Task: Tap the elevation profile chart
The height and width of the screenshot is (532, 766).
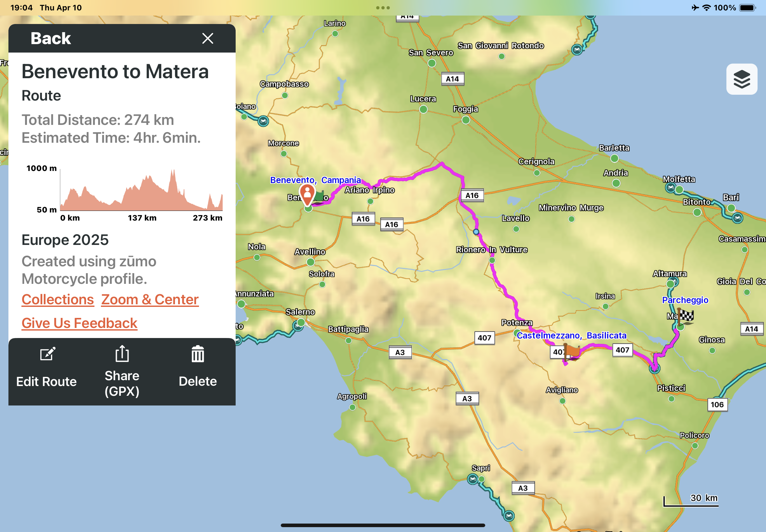Action: coord(141,192)
